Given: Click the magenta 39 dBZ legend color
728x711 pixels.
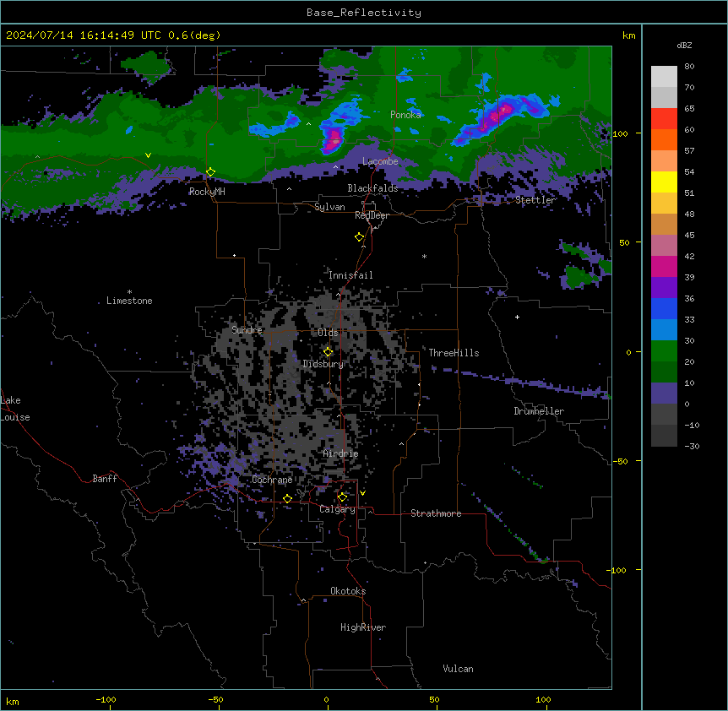Looking at the screenshot, I should [x=664, y=266].
